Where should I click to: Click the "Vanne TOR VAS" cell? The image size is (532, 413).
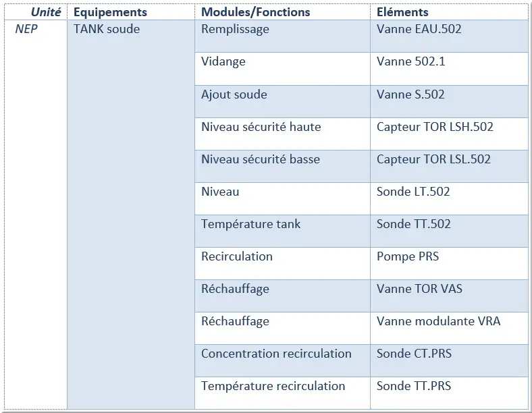pos(419,289)
